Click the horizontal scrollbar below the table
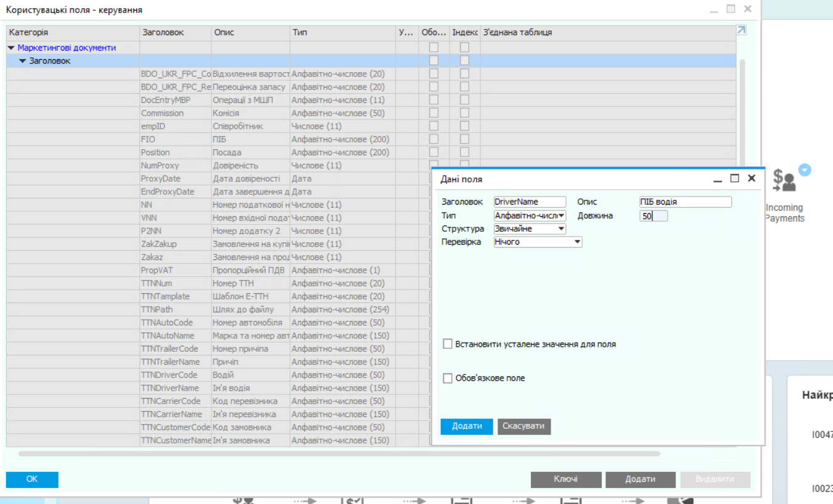 point(339,453)
